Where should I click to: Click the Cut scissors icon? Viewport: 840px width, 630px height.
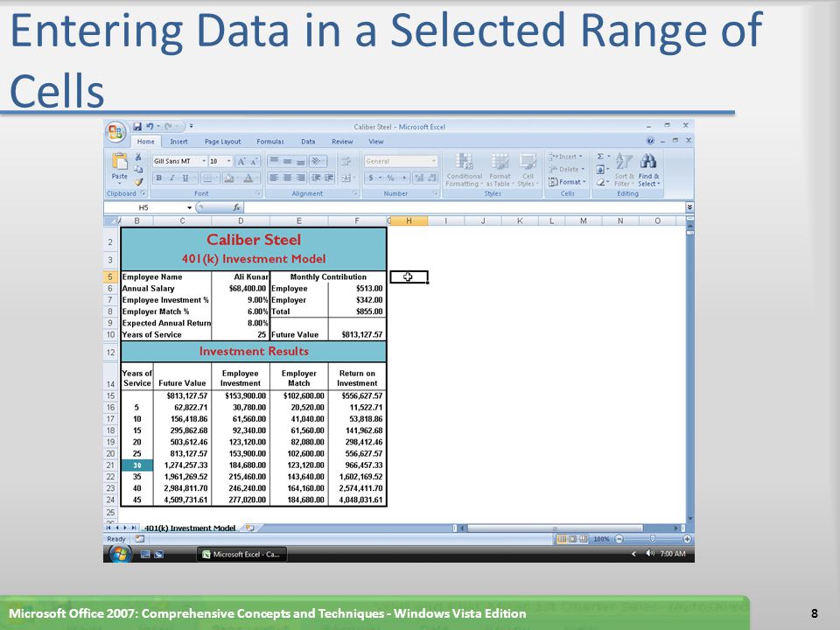(x=138, y=157)
